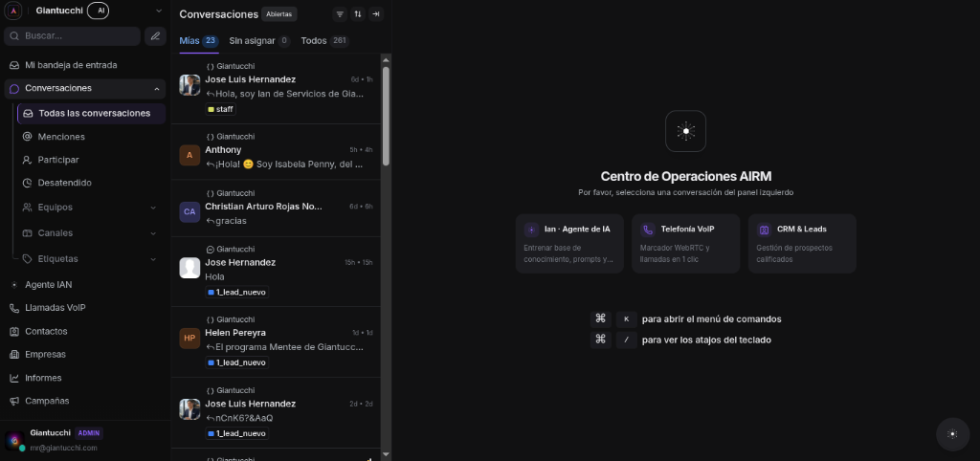
Task: Click the Telefonía VoIP card phone icon
Action: tap(648, 230)
